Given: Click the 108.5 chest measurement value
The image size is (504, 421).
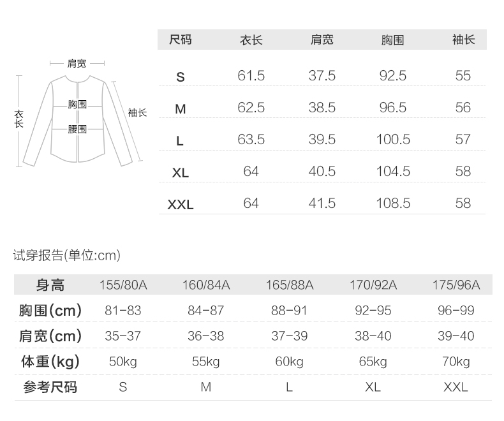Looking at the screenshot, I should 393,203.
